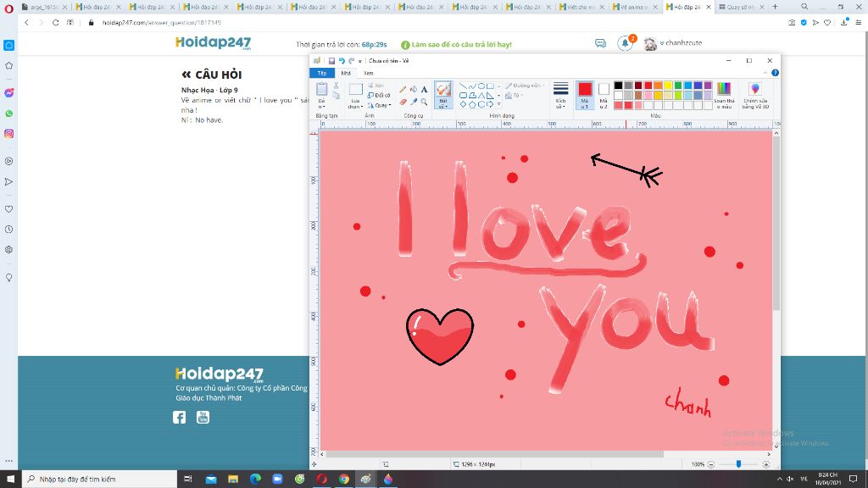Image resolution: width=868 pixels, height=488 pixels.
Task: Open Messenger in Opera sidebar
Action: pos(8,93)
